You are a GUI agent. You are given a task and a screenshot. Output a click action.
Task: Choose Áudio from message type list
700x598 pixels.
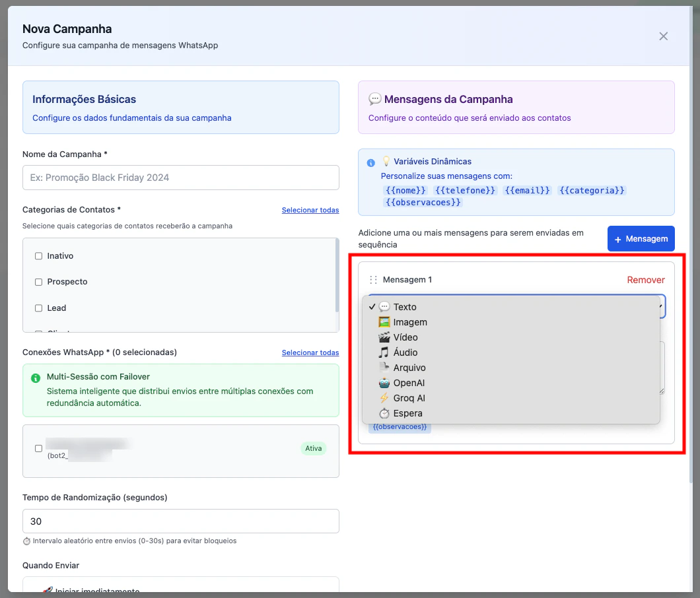[510, 352]
